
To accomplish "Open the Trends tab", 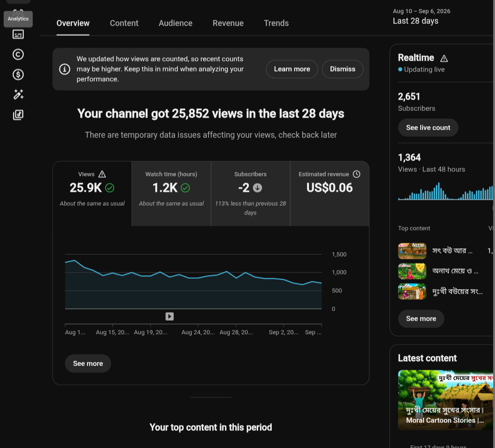I will [x=276, y=23].
